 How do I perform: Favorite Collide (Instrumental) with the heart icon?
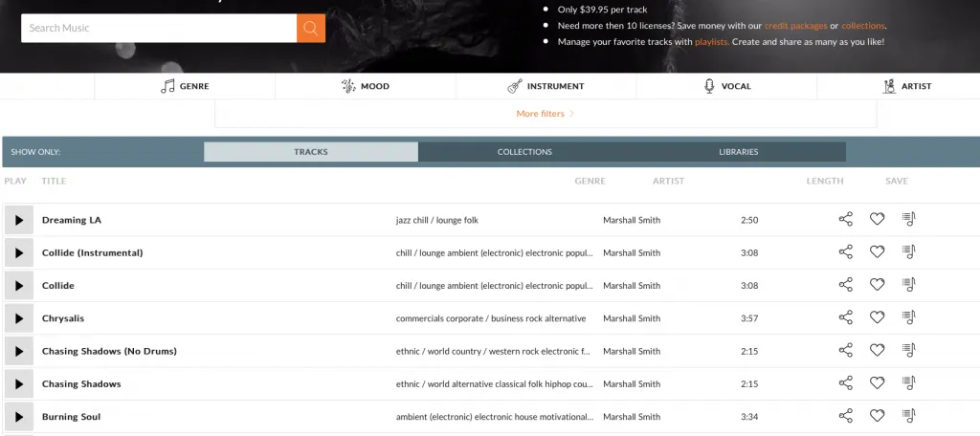click(878, 251)
